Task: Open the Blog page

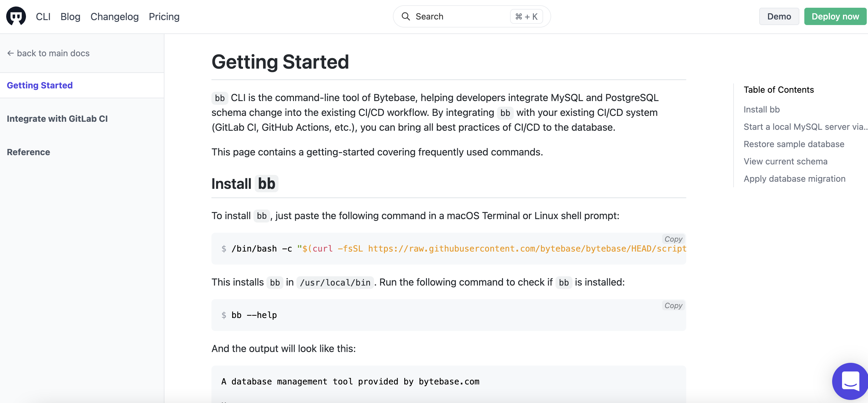Action: pos(70,16)
